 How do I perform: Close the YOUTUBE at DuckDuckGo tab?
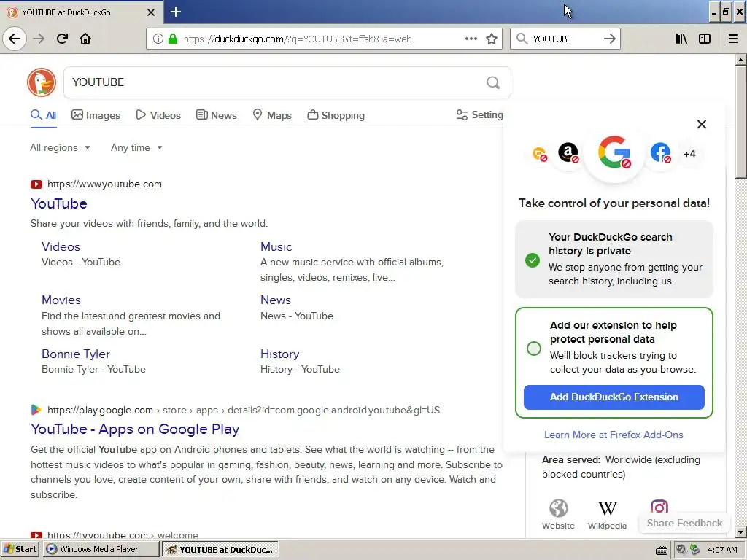[150, 12]
